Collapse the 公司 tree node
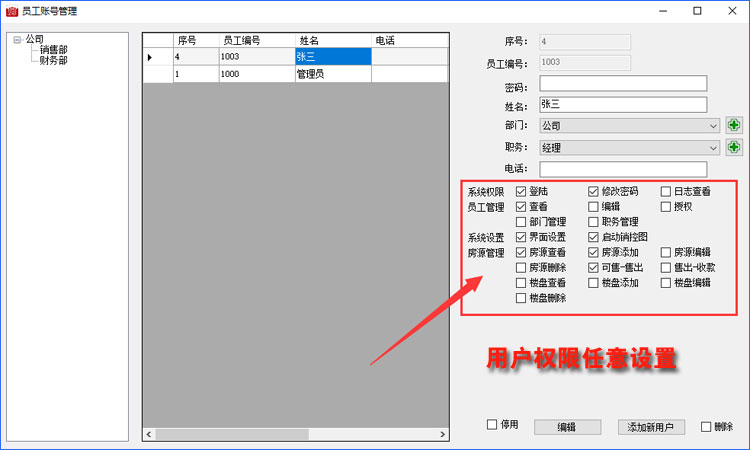 tap(17, 40)
